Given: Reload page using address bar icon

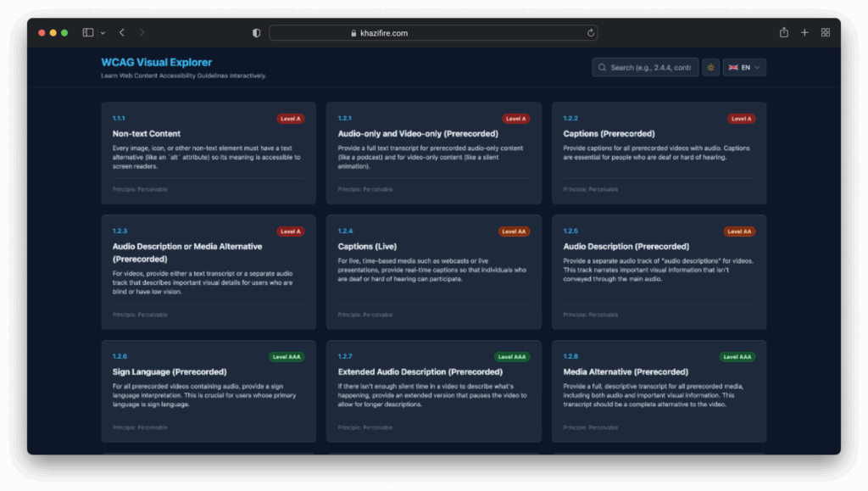Looking at the screenshot, I should pyautogui.click(x=591, y=33).
